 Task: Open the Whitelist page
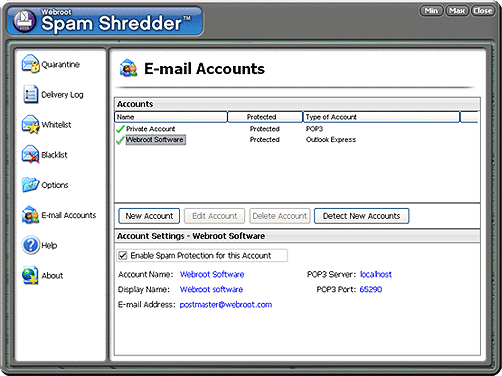pos(56,125)
